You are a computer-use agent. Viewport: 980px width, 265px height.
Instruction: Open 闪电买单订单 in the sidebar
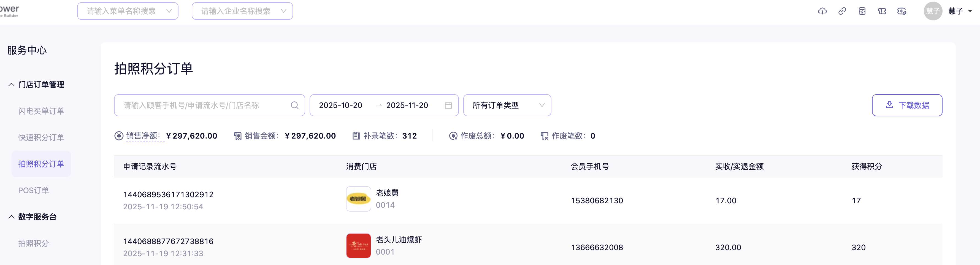pyautogui.click(x=41, y=111)
